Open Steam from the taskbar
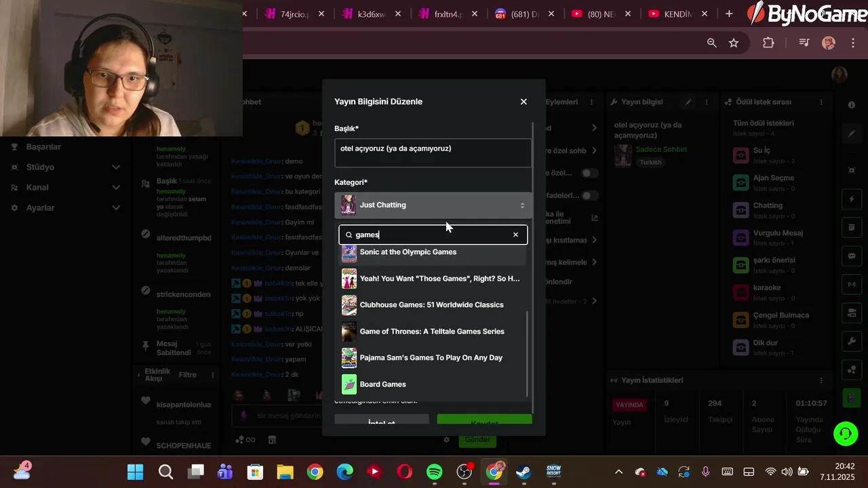Screen dimensions: 868x488 tap(524, 472)
